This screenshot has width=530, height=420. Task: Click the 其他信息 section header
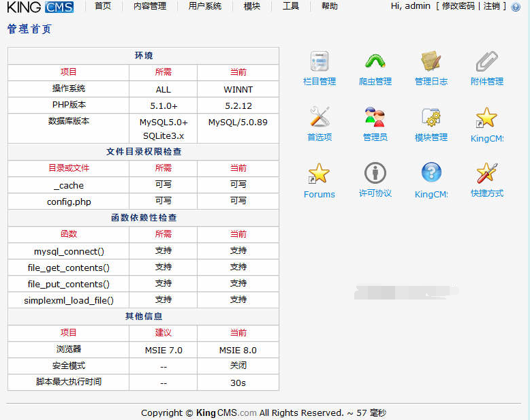pyautogui.click(x=144, y=317)
